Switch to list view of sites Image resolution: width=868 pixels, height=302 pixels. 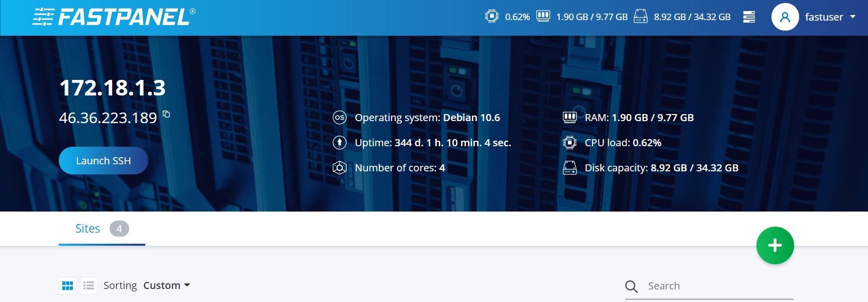click(89, 286)
